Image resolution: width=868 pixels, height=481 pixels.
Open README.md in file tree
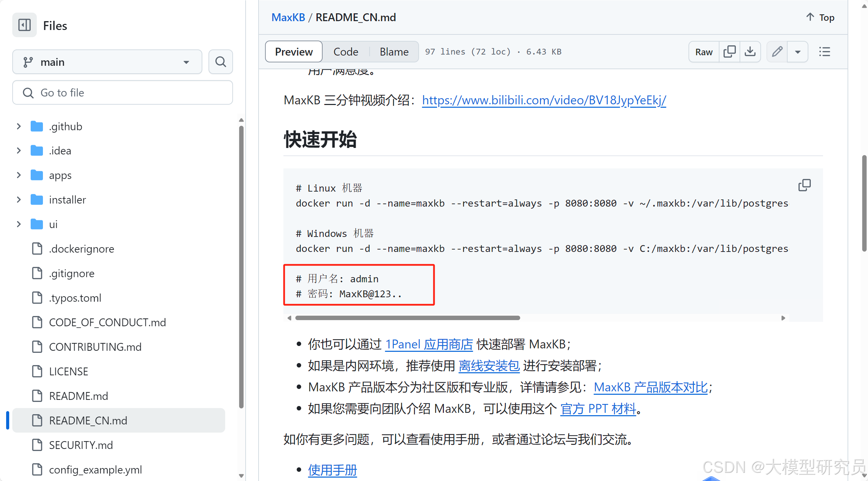pyautogui.click(x=78, y=396)
